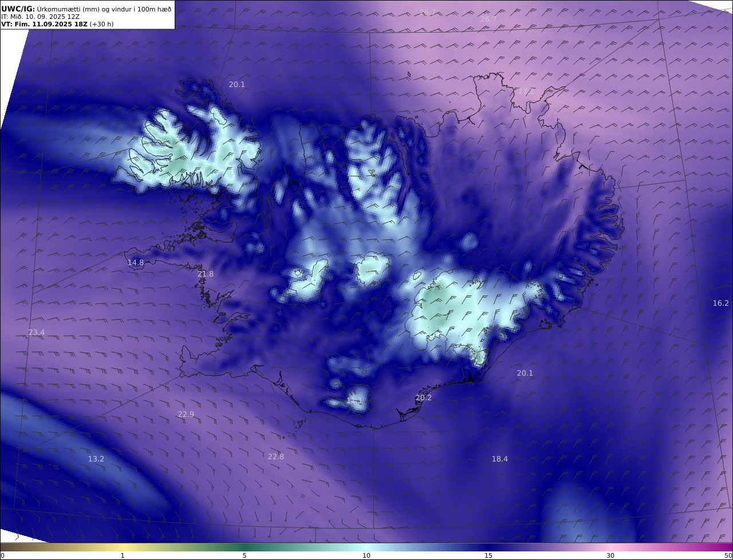The height and width of the screenshot is (560, 733).
Task: Click the 20.2 value label
Action: coord(424,397)
